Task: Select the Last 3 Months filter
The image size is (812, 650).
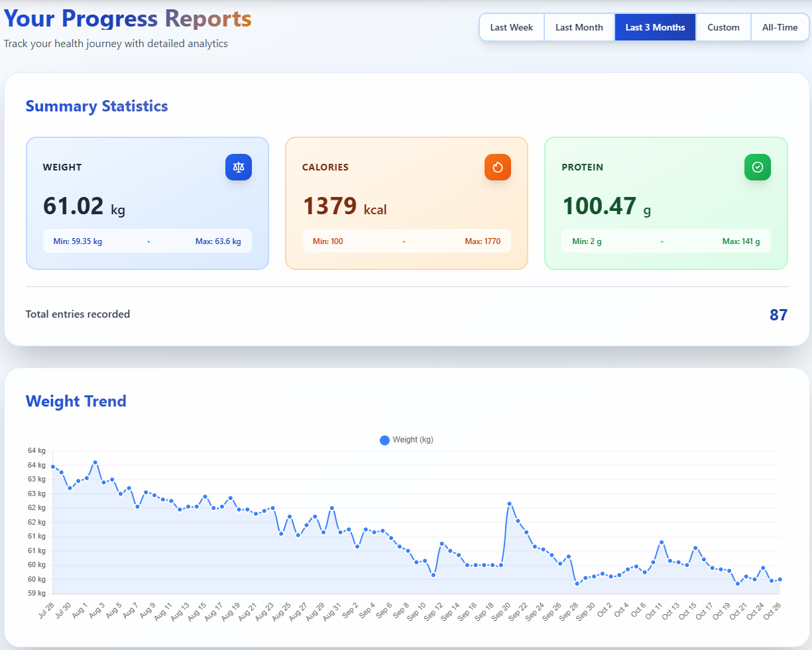Action: pyautogui.click(x=655, y=27)
